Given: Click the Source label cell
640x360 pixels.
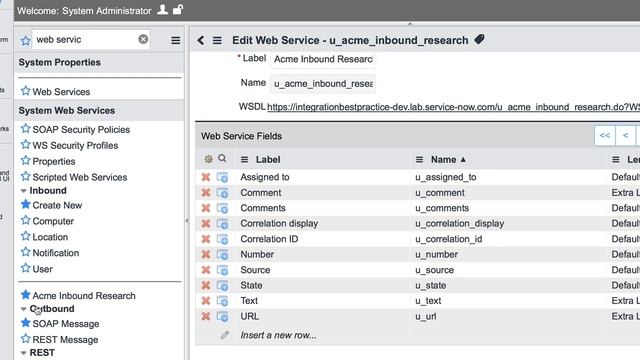Looking at the screenshot, I should coord(255,270).
